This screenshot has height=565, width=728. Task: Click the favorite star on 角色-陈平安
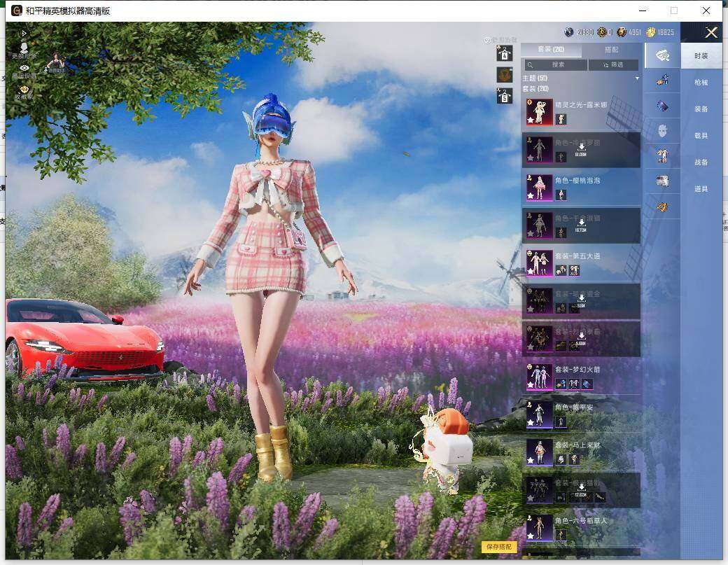click(530, 424)
